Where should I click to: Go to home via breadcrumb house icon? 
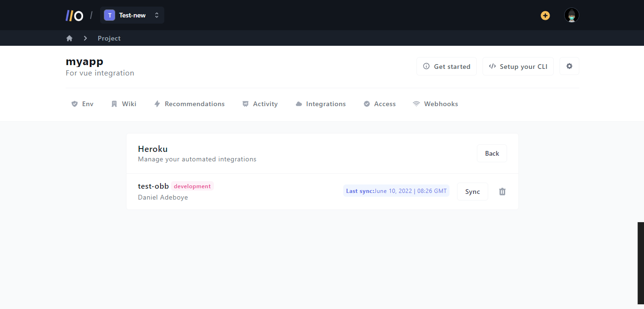(x=69, y=38)
